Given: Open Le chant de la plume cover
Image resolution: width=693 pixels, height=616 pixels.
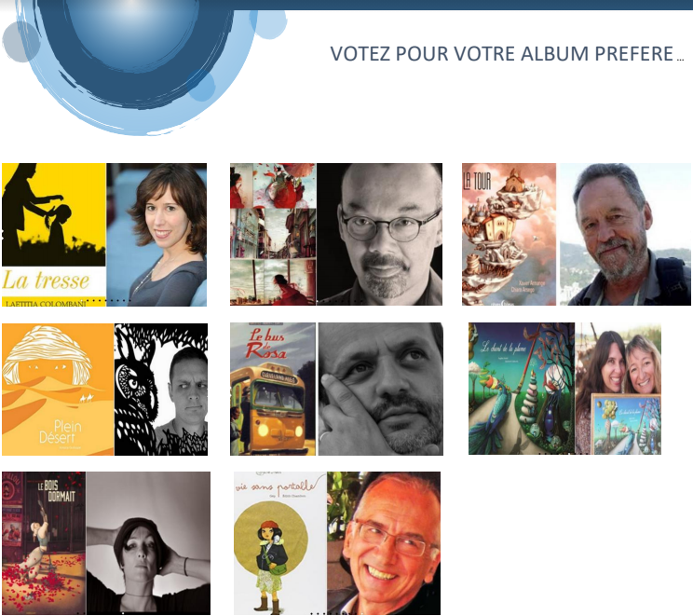Looking at the screenshot, I should coord(522,389).
